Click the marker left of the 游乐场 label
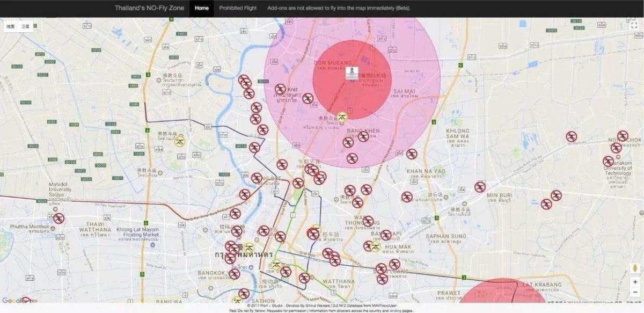The height and width of the screenshot is (313, 644). click(x=407, y=197)
